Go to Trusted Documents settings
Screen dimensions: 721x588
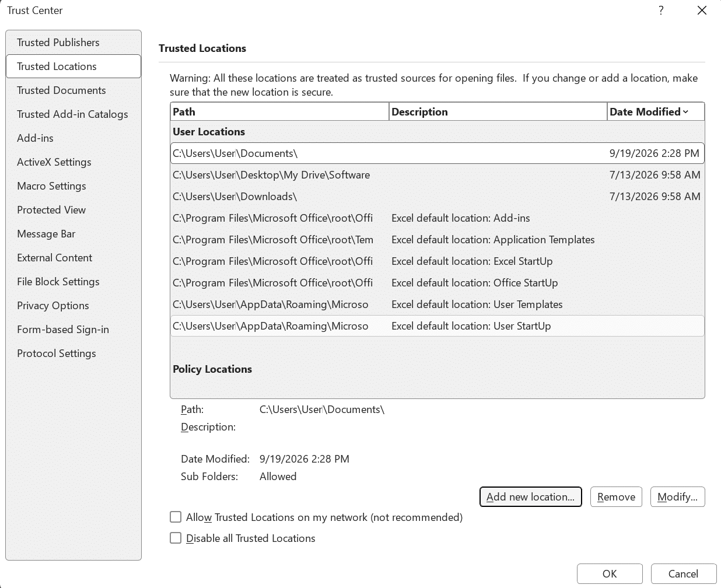[x=73, y=90]
